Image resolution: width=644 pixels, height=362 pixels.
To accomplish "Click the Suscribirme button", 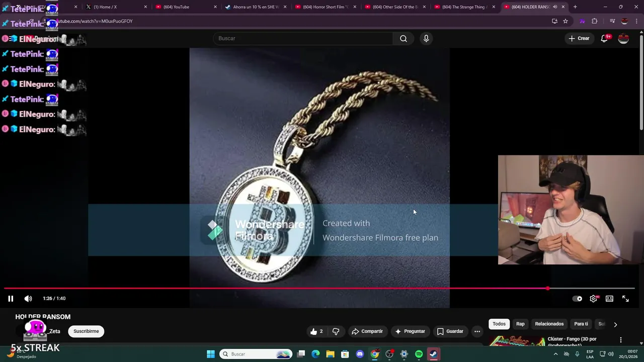I will click(86, 331).
